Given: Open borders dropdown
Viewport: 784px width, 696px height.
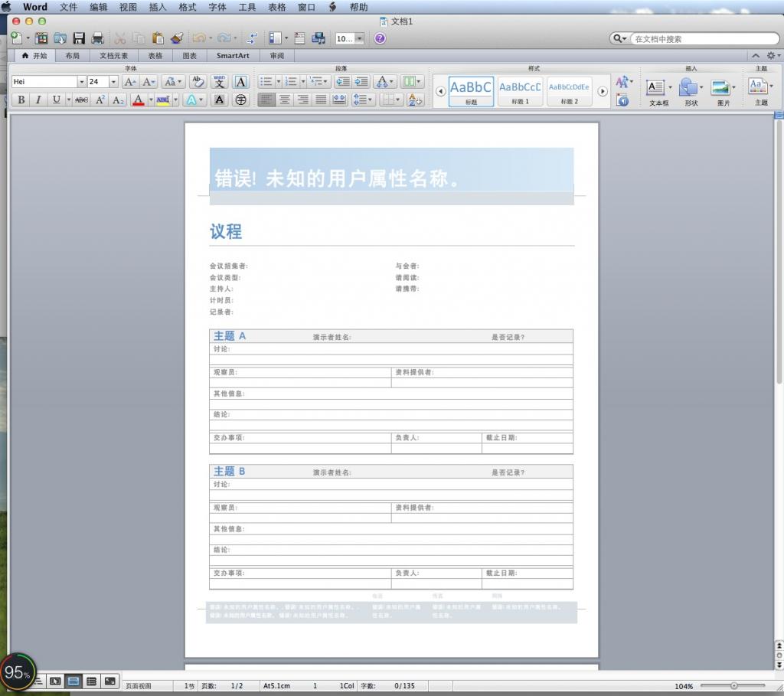Looking at the screenshot, I should click(391, 100).
